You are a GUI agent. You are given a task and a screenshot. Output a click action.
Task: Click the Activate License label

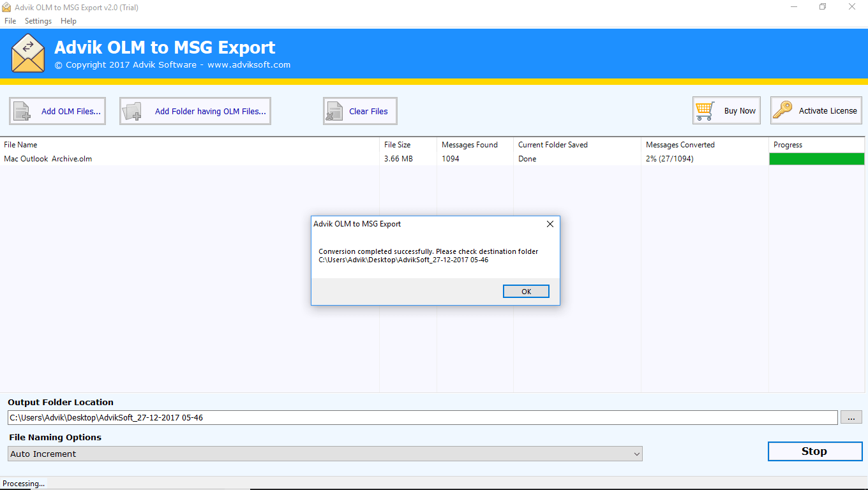pyautogui.click(x=828, y=110)
